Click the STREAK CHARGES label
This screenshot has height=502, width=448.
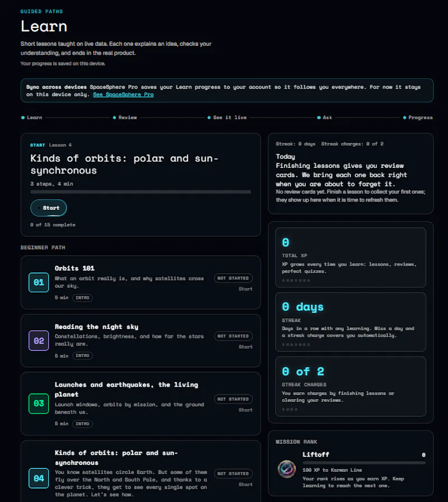[x=304, y=384]
